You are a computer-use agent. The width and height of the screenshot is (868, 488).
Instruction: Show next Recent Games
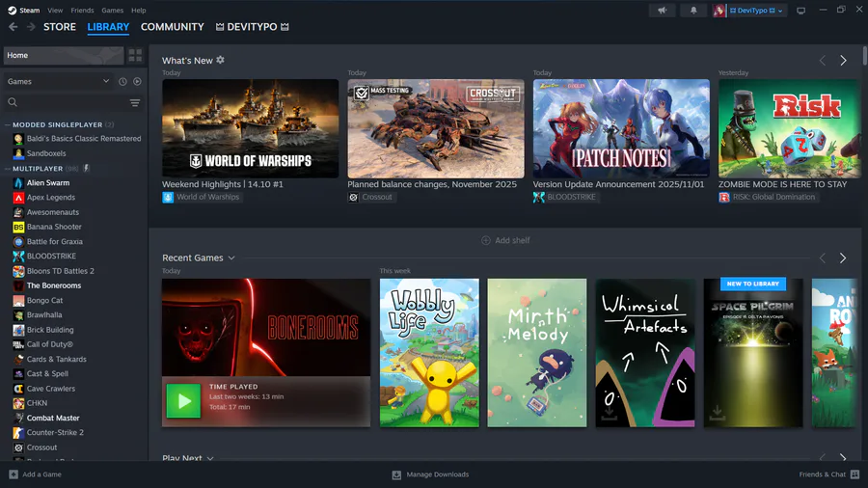tap(843, 258)
